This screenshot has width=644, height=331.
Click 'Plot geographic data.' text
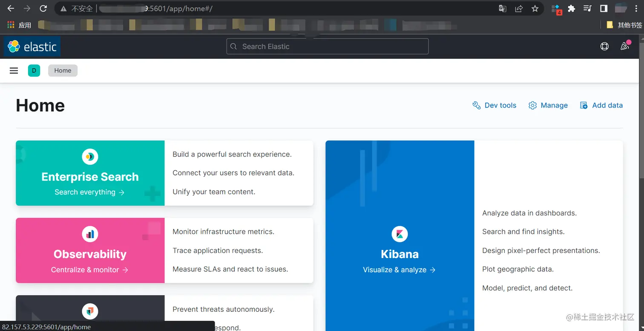(x=518, y=269)
